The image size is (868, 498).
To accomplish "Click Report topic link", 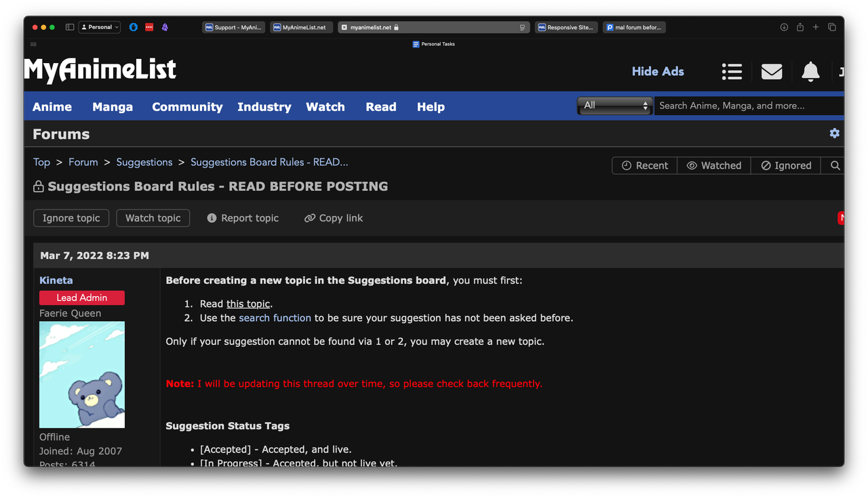I will pos(243,218).
